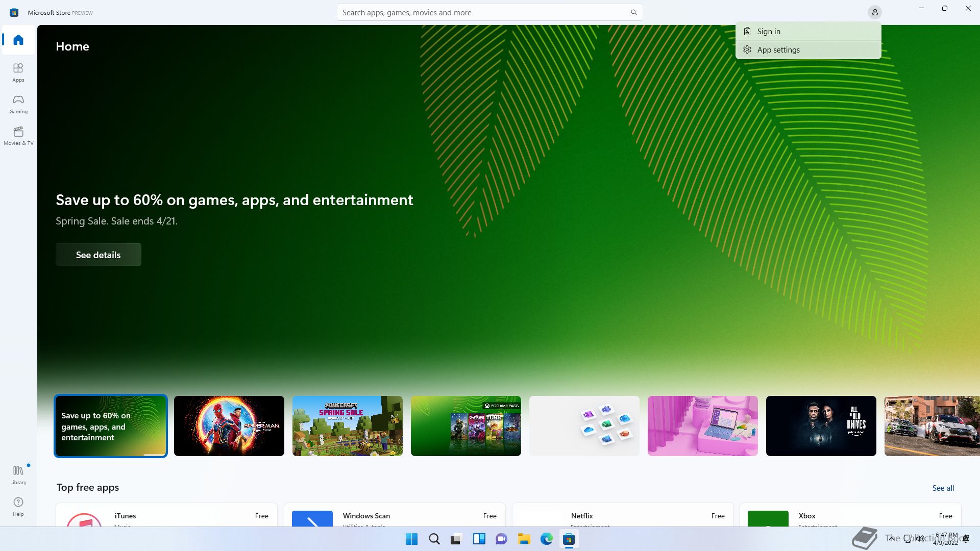Click the search magnifier icon

[633, 12]
